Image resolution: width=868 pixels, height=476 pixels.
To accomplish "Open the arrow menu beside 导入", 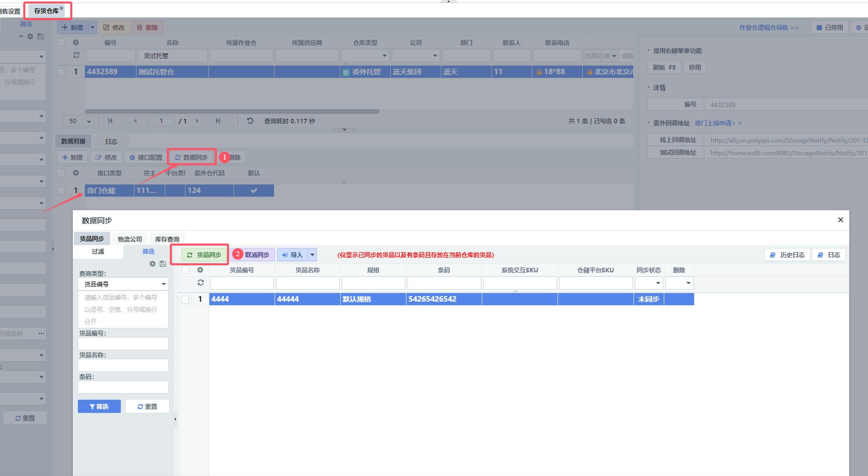I will tap(312, 255).
